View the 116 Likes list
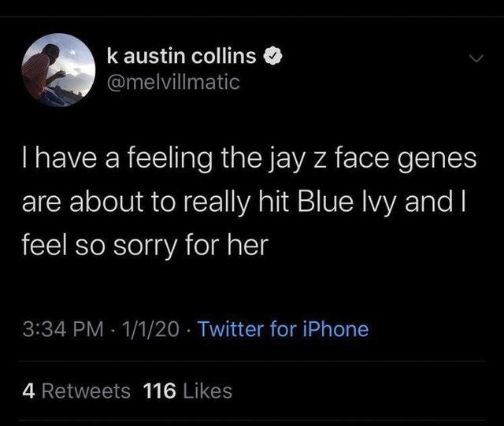 pyautogui.click(x=188, y=391)
